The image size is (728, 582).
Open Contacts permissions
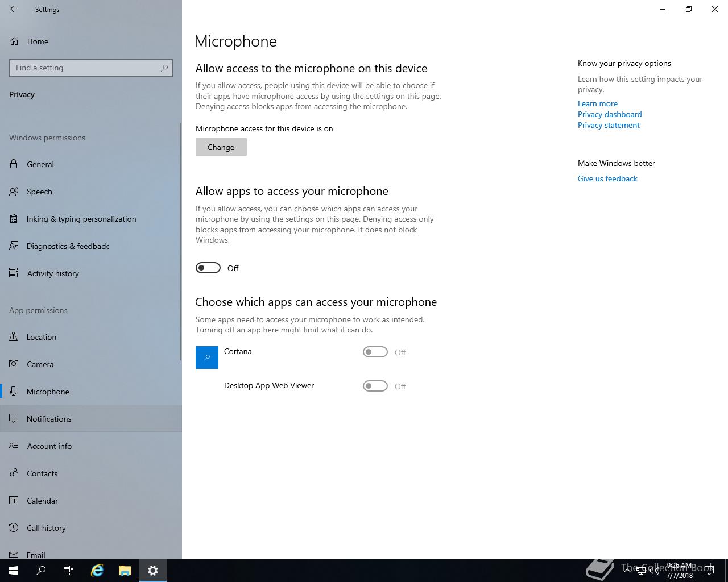(x=91, y=473)
